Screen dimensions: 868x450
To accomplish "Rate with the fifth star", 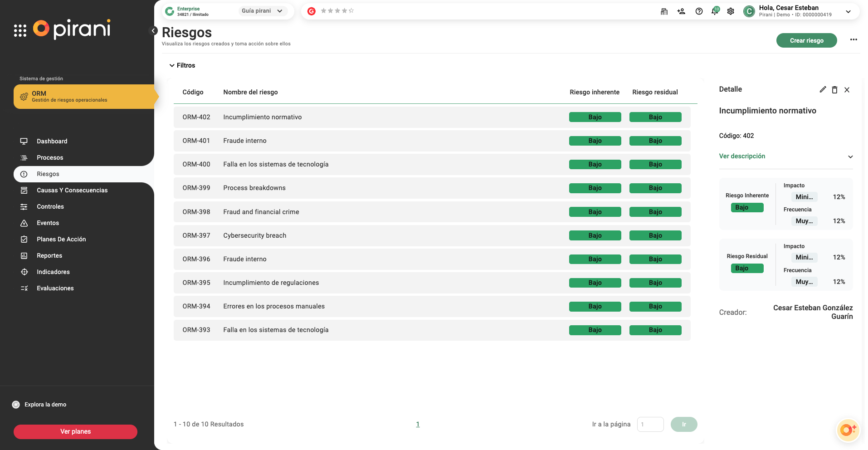I will (x=351, y=11).
